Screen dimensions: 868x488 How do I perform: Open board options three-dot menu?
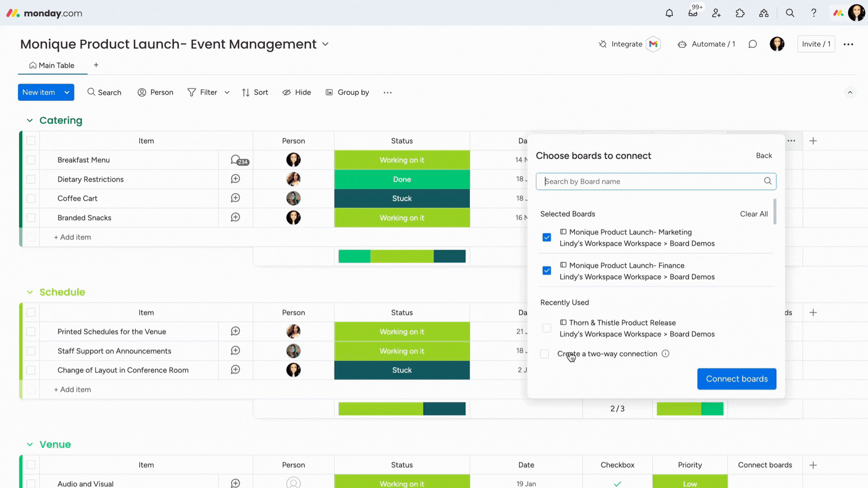click(x=849, y=44)
